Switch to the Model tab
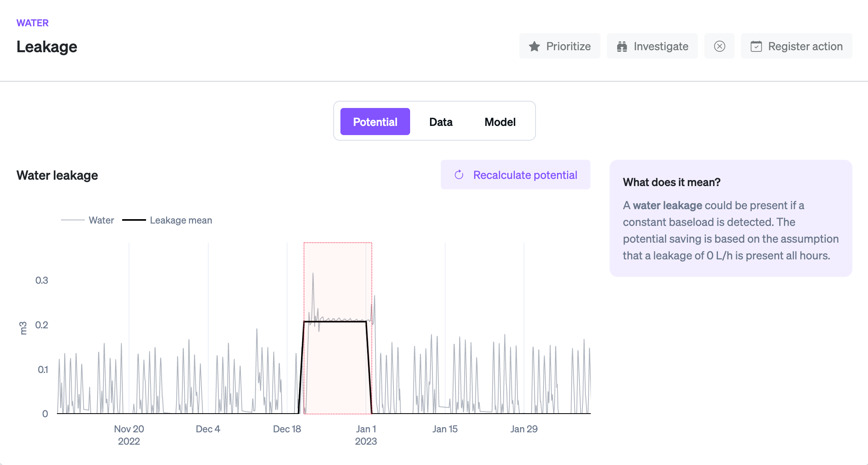 500,122
